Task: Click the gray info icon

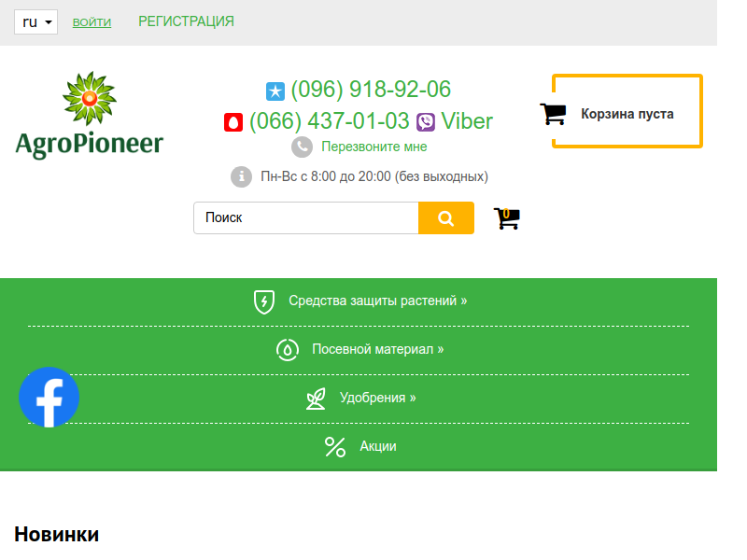Action: click(x=242, y=176)
